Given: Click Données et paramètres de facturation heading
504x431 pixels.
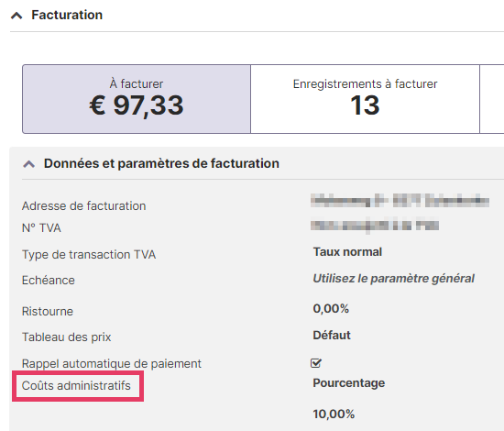Looking at the screenshot, I should click(x=161, y=163).
